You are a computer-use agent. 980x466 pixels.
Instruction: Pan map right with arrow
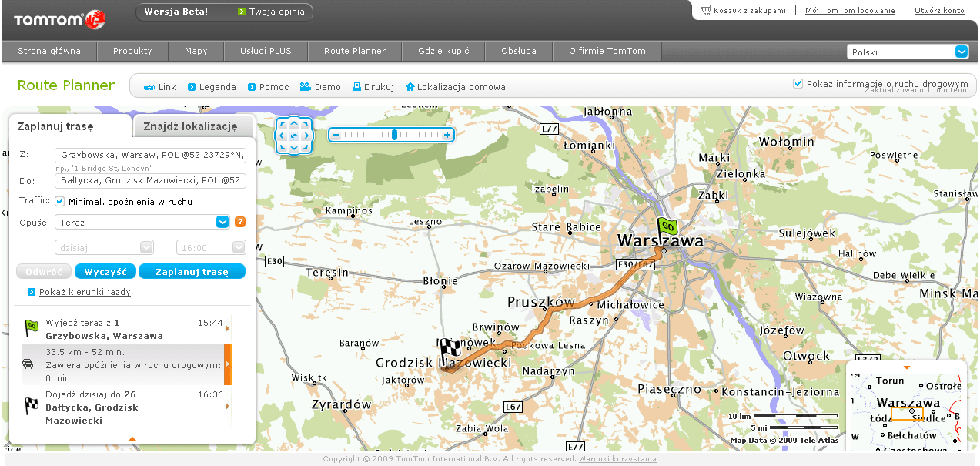[x=306, y=136]
